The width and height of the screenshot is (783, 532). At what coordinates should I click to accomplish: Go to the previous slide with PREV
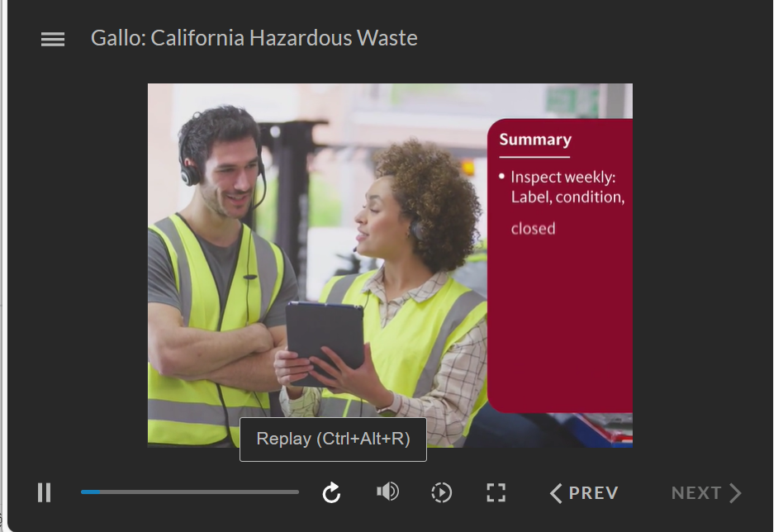pyautogui.click(x=584, y=493)
